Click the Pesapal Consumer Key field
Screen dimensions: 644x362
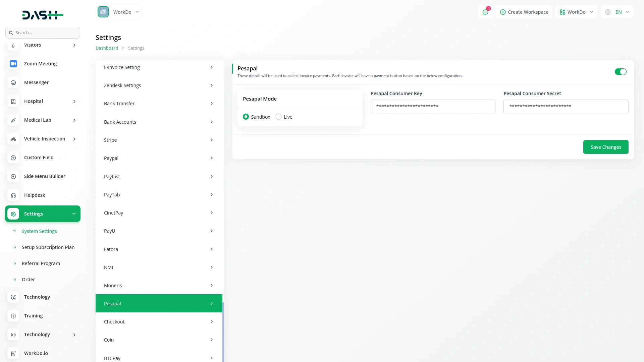433,106
